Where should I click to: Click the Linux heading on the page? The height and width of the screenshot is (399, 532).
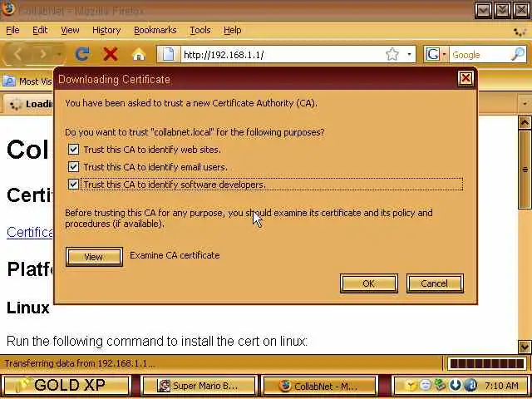28,308
